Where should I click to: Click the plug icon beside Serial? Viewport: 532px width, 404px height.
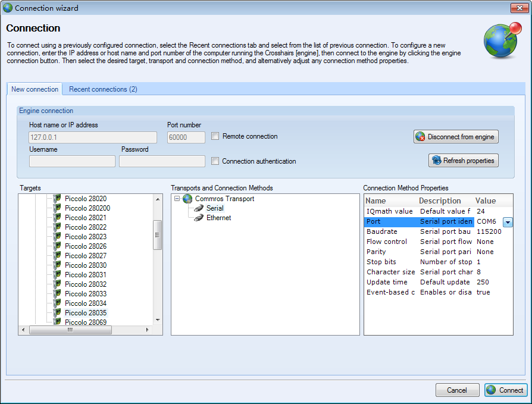click(199, 208)
